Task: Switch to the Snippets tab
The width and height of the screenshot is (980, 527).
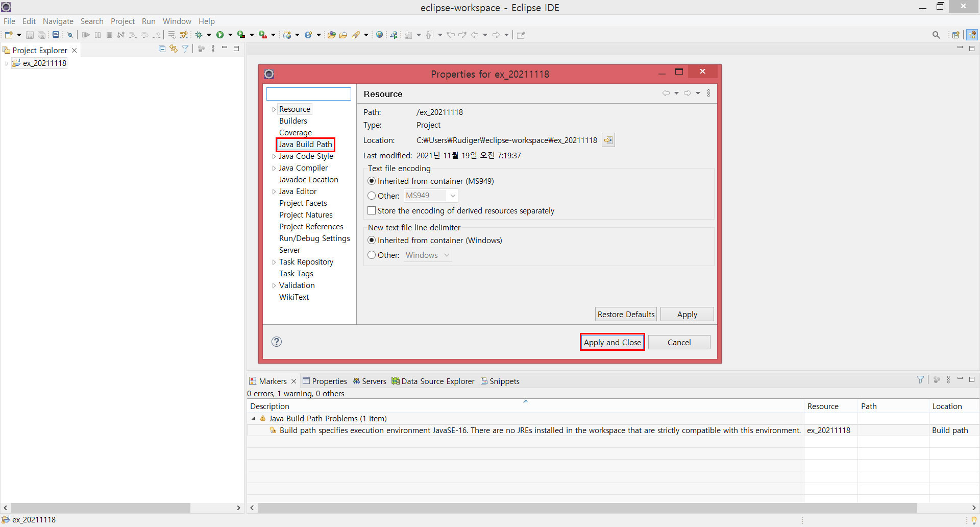Action: [500, 381]
